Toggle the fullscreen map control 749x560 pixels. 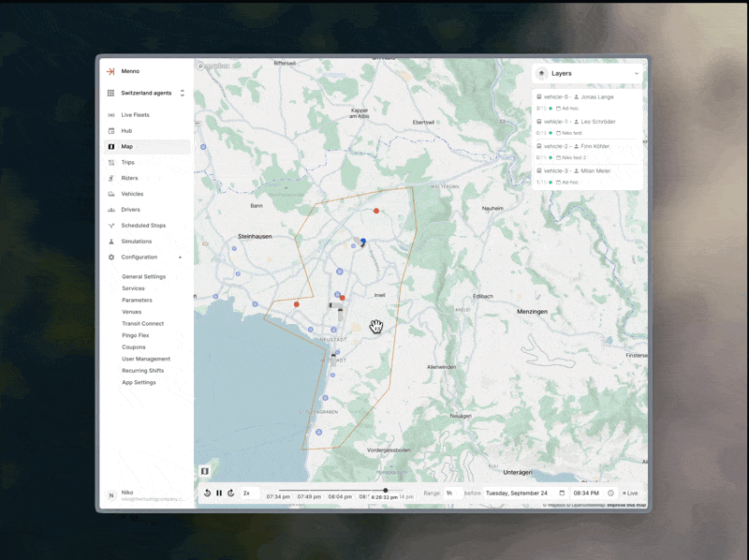203,471
